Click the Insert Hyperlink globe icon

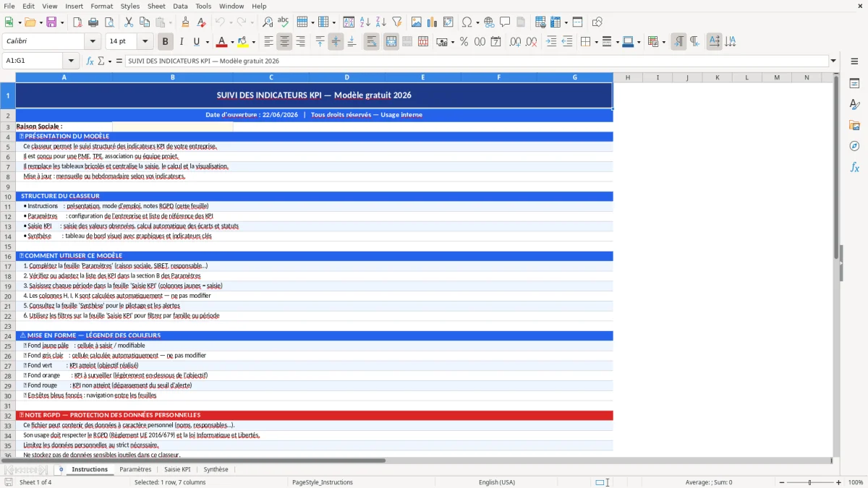coord(489,22)
